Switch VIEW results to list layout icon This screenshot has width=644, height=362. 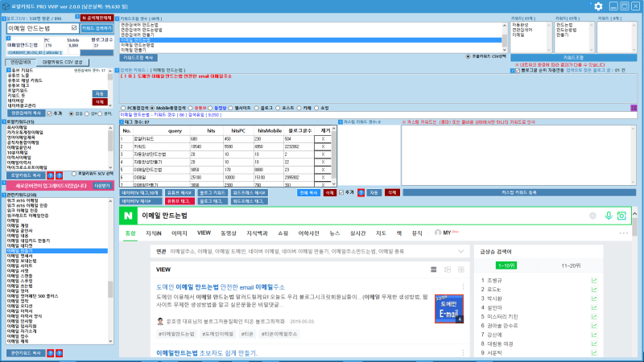tap(433, 269)
